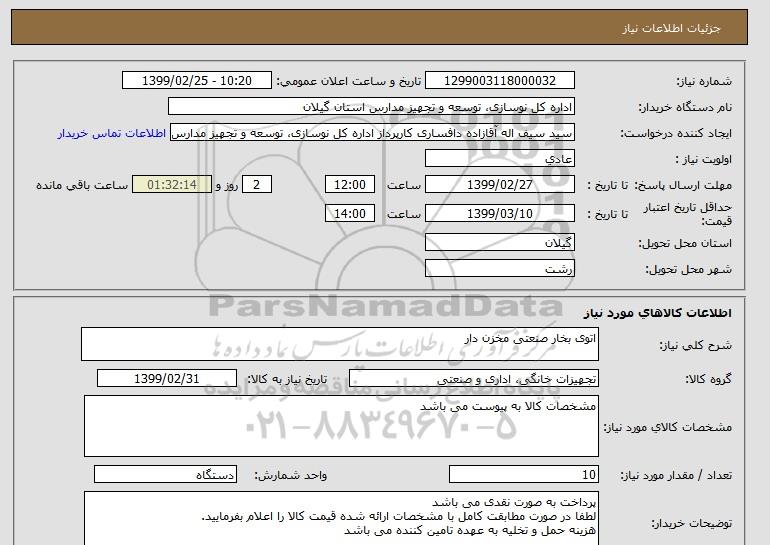The height and width of the screenshot is (545, 770).
Task: Click the label تعداد / مقدار مورد نیاز
Action: pyautogui.click(x=676, y=475)
